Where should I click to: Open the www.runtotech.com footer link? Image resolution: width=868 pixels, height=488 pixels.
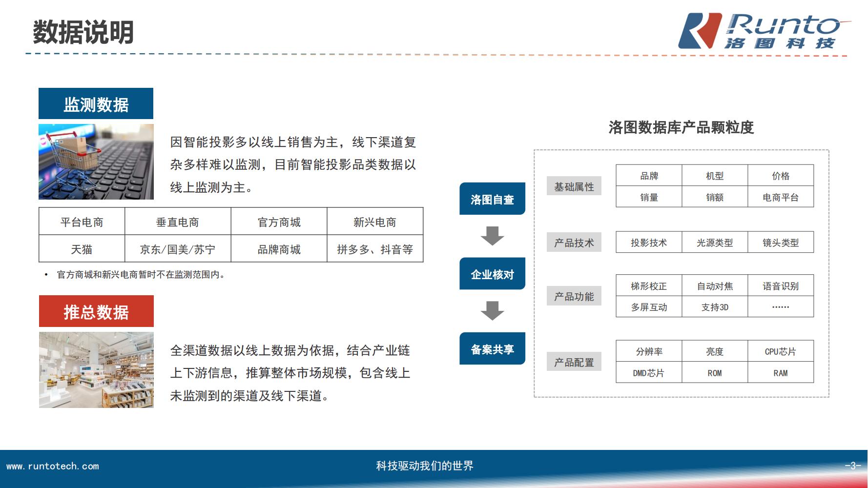(x=53, y=466)
